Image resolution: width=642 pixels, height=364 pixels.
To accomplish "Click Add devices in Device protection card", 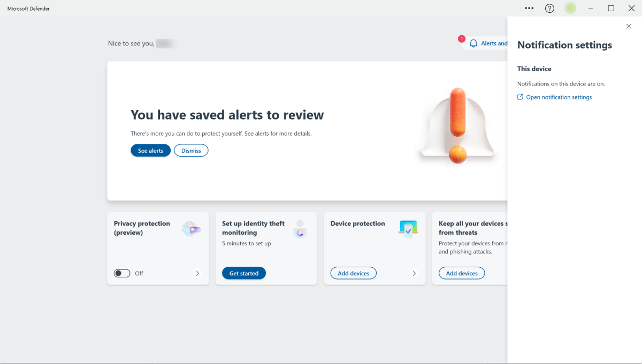I will (x=354, y=273).
